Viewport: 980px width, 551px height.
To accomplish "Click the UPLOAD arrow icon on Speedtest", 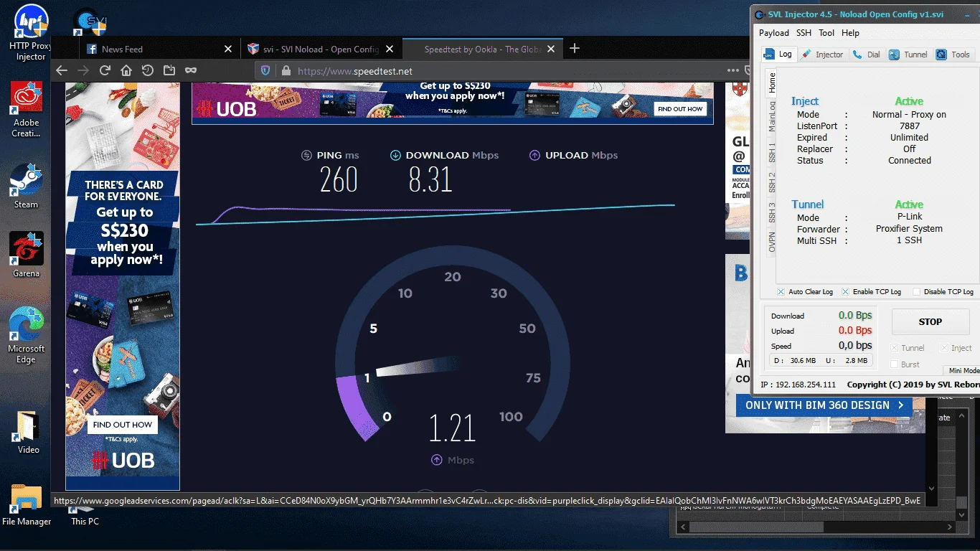I will point(534,155).
